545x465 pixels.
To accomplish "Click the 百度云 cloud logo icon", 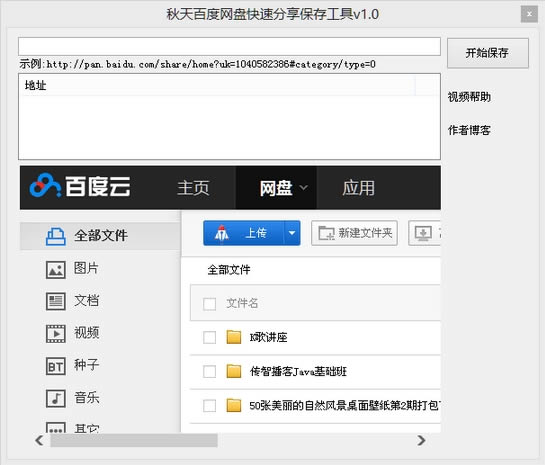I will [x=45, y=185].
